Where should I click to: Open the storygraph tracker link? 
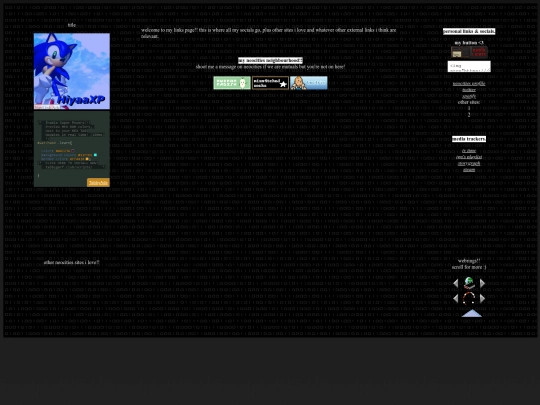pyautogui.click(x=469, y=164)
